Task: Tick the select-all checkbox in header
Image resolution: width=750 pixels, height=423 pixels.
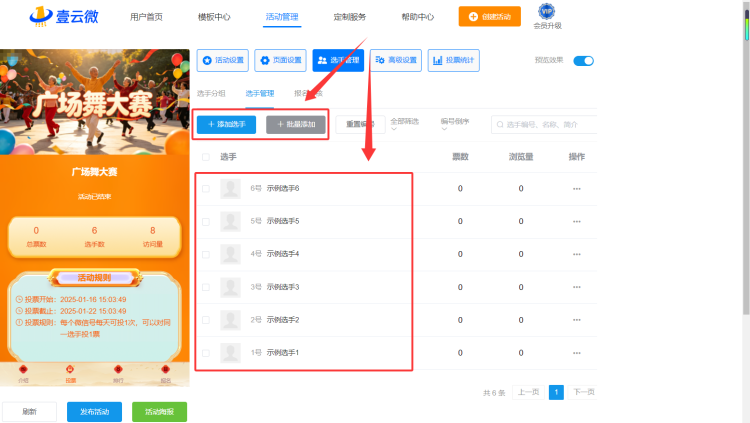Action: pos(206,157)
